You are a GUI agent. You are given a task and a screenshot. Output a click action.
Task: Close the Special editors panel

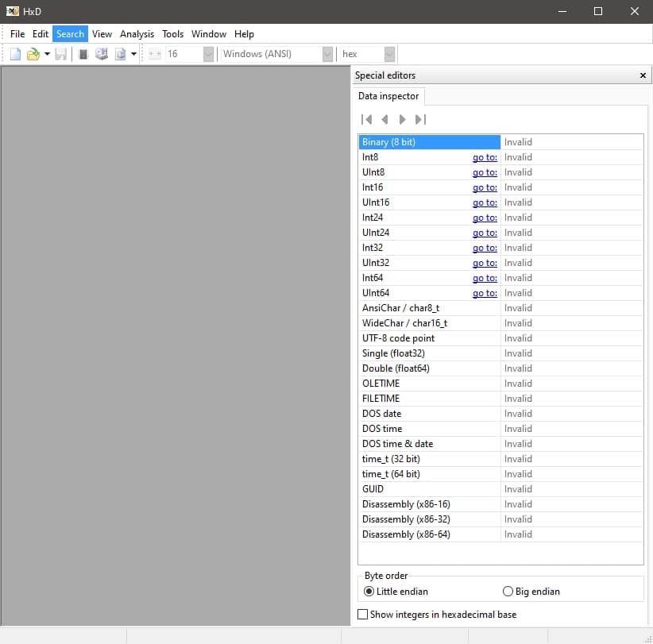643,75
